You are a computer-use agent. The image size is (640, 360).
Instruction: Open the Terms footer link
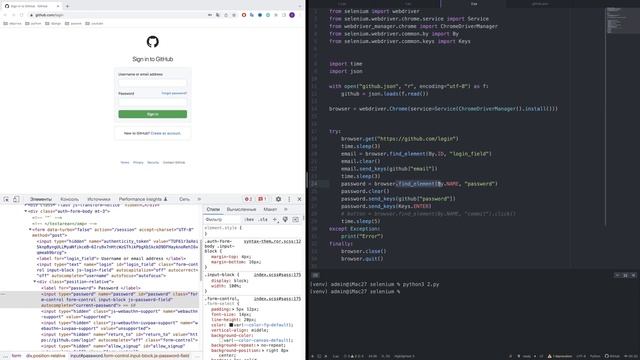click(125, 162)
